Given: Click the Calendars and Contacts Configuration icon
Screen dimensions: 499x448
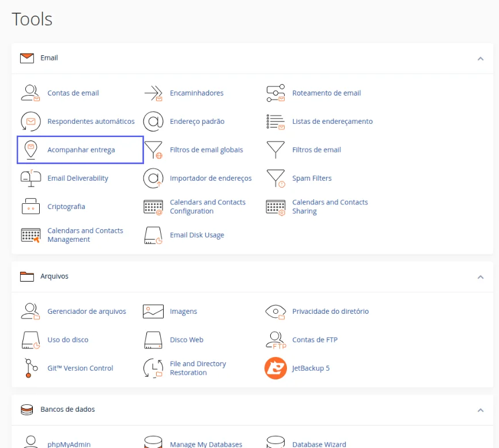Looking at the screenshot, I should click(x=153, y=207).
